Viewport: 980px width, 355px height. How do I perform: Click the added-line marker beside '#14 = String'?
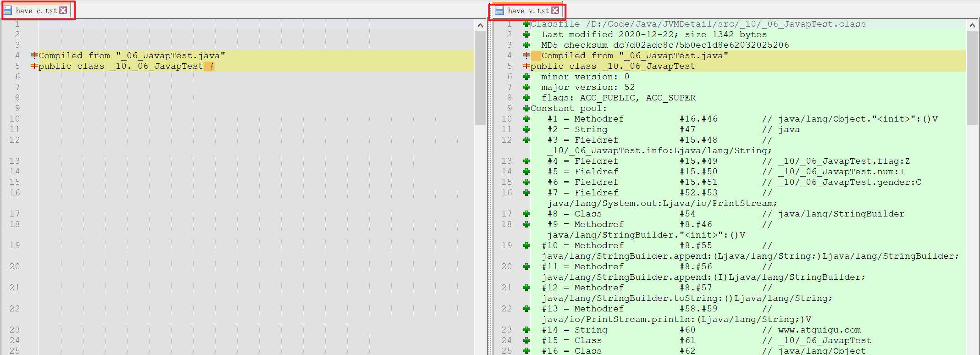click(526, 330)
